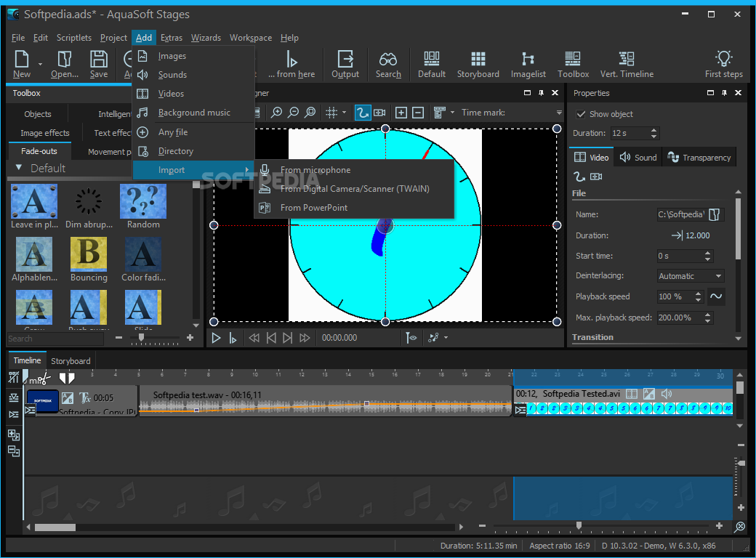Image resolution: width=756 pixels, height=558 pixels.
Task: Select the Objects toolbox tab
Action: point(38,114)
